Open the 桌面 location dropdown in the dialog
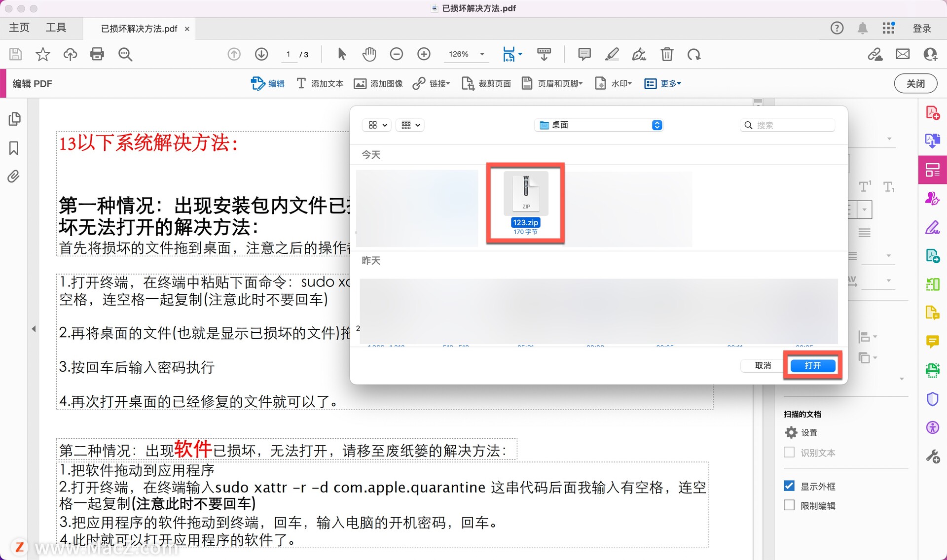 pyautogui.click(x=598, y=125)
